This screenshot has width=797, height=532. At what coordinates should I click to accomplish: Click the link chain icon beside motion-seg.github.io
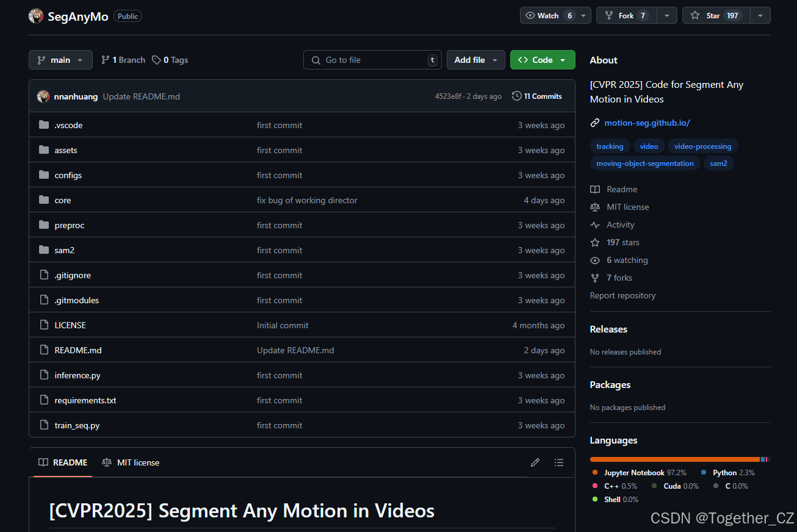(595, 123)
